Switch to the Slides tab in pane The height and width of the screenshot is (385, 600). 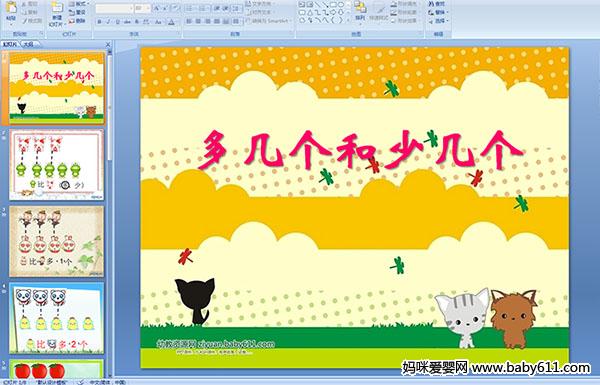pos(10,44)
